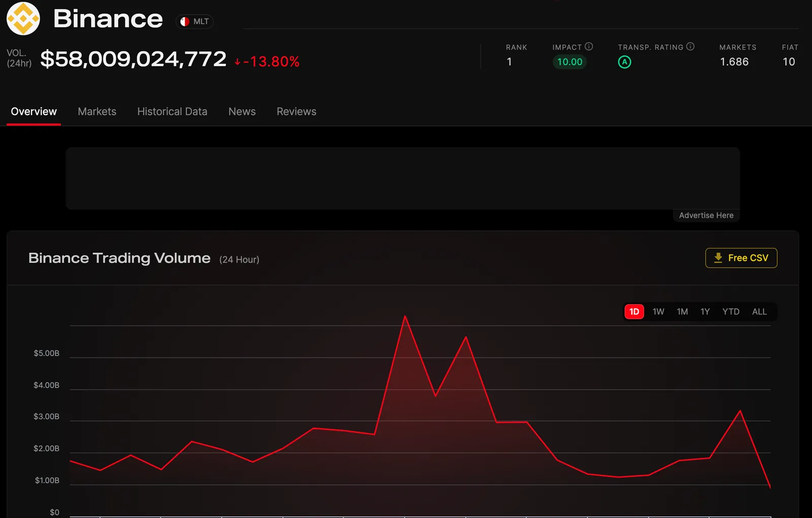
Task: Click the $3.00B axis label
Action: pos(46,417)
